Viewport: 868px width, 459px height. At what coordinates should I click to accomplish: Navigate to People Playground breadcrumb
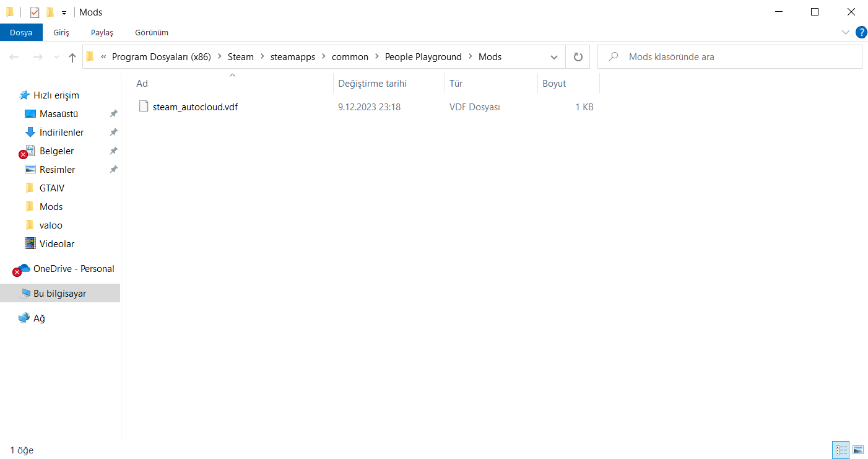tap(423, 57)
